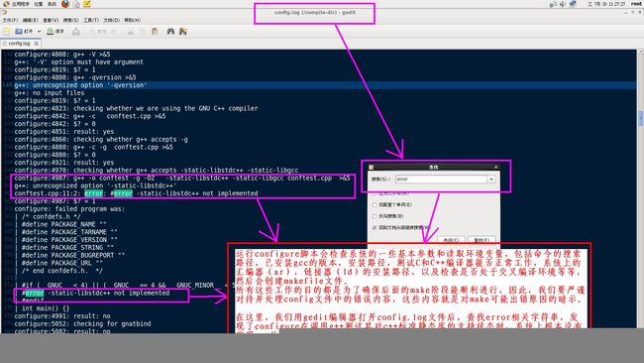Click 'checking for gnatbind' line
Image resolution: width=644 pixels, height=363 pixels.
point(82,324)
